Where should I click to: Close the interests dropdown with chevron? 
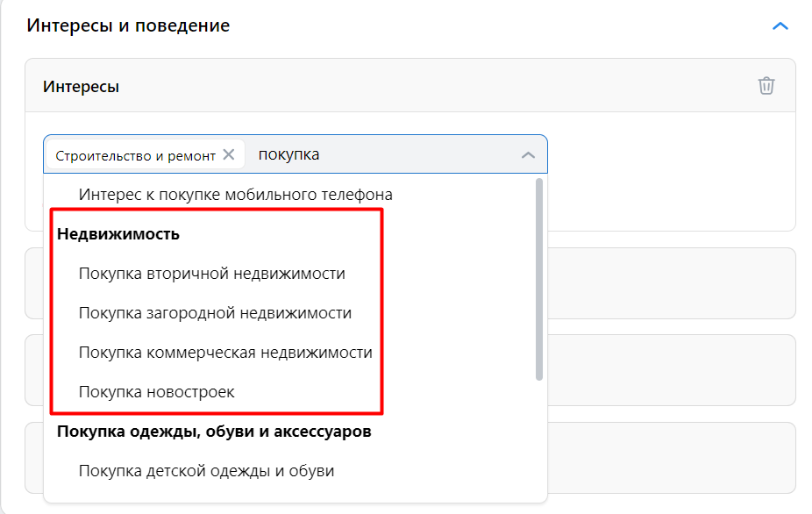pyautogui.click(x=528, y=155)
